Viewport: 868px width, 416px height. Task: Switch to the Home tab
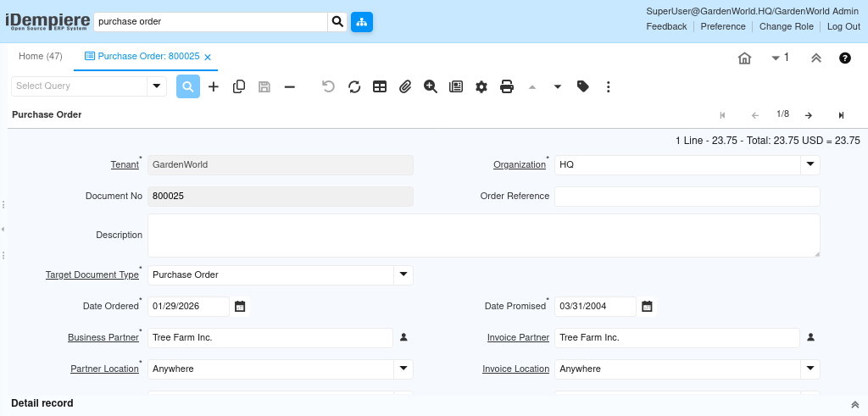click(x=41, y=56)
